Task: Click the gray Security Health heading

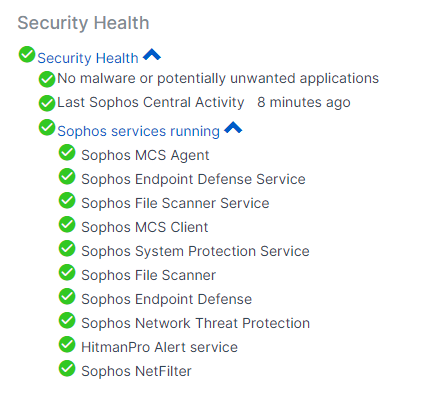Action: pos(83,23)
